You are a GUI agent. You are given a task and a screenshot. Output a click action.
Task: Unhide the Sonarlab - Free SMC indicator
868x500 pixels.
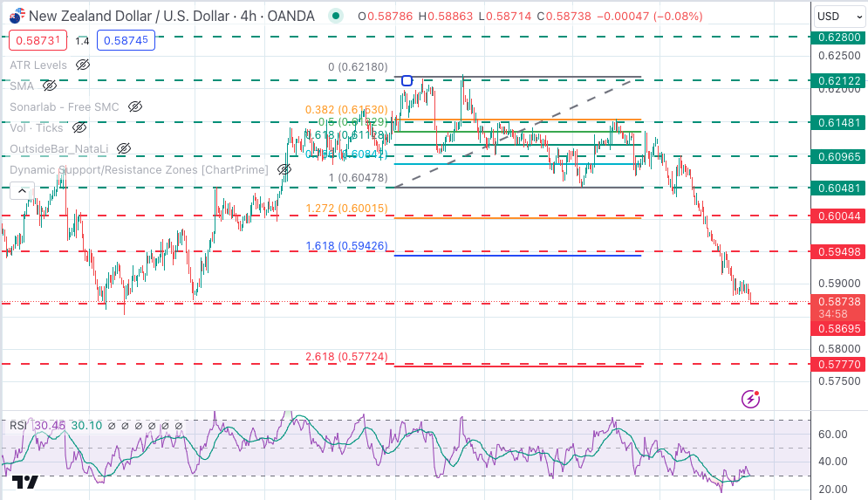point(134,106)
